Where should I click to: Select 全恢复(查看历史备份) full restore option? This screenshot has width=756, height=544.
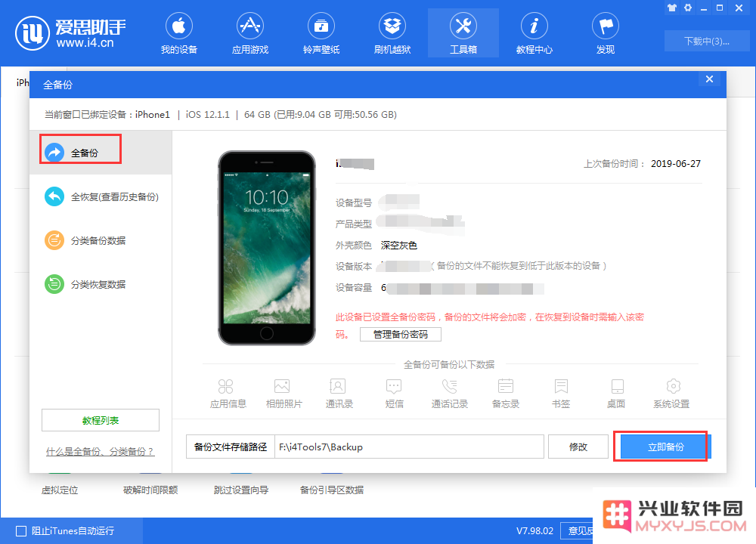(101, 196)
